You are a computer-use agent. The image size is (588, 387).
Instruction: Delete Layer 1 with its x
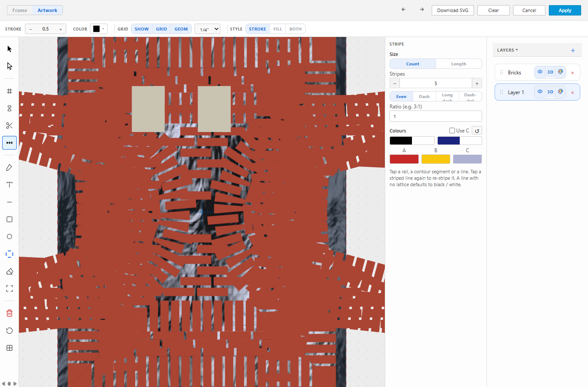(x=573, y=92)
